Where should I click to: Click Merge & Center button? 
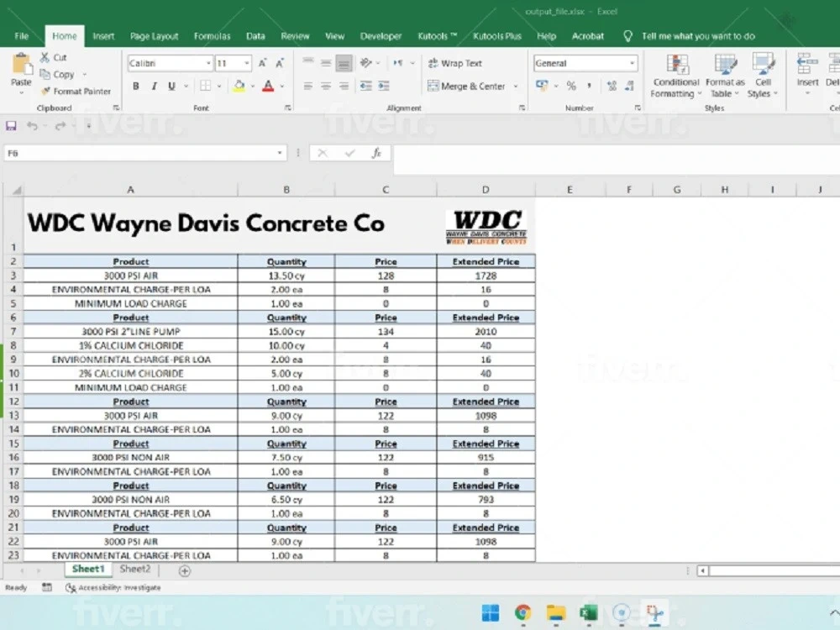466,86
